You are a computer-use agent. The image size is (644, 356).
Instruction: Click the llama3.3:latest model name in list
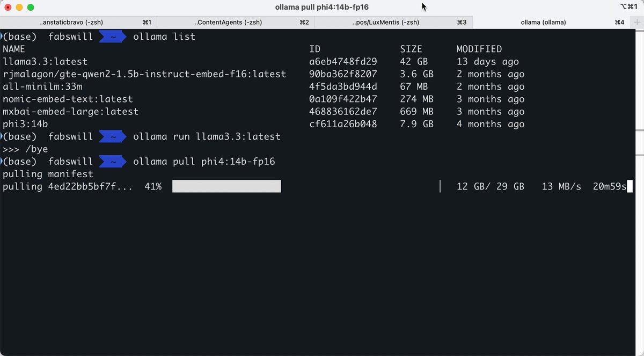(x=45, y=62)
